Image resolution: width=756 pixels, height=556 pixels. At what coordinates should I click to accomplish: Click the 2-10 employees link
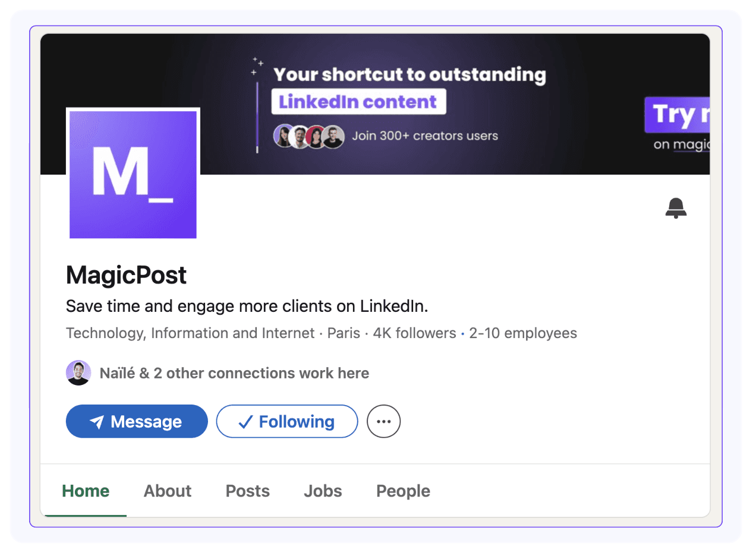pyautogui.click(x=523, y=333)
